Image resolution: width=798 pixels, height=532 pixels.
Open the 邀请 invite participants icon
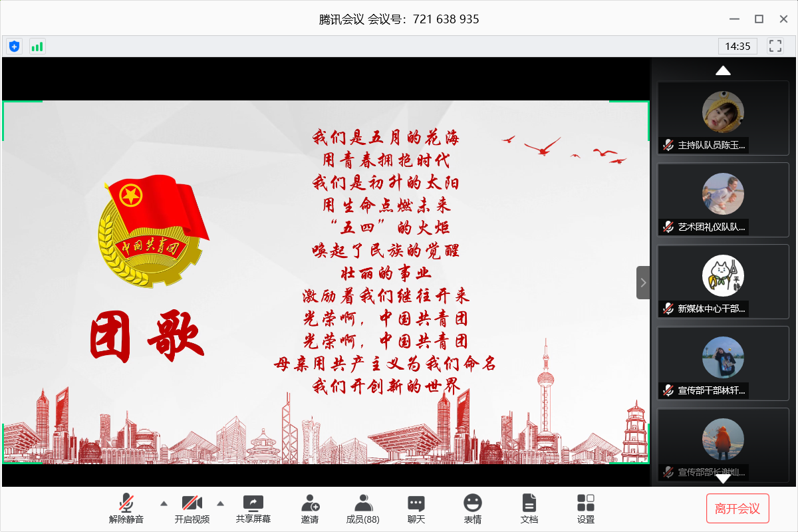click(x=310, y=509)
